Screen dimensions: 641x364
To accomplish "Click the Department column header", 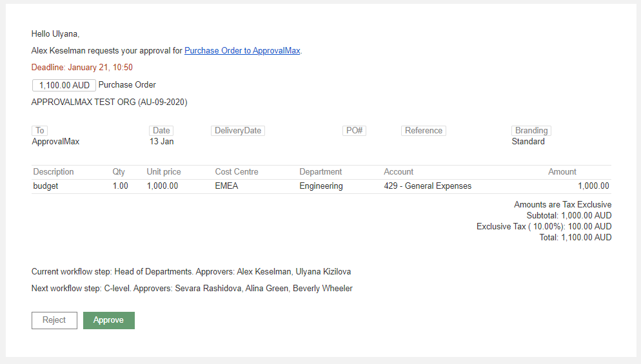I will pos(320,172).
